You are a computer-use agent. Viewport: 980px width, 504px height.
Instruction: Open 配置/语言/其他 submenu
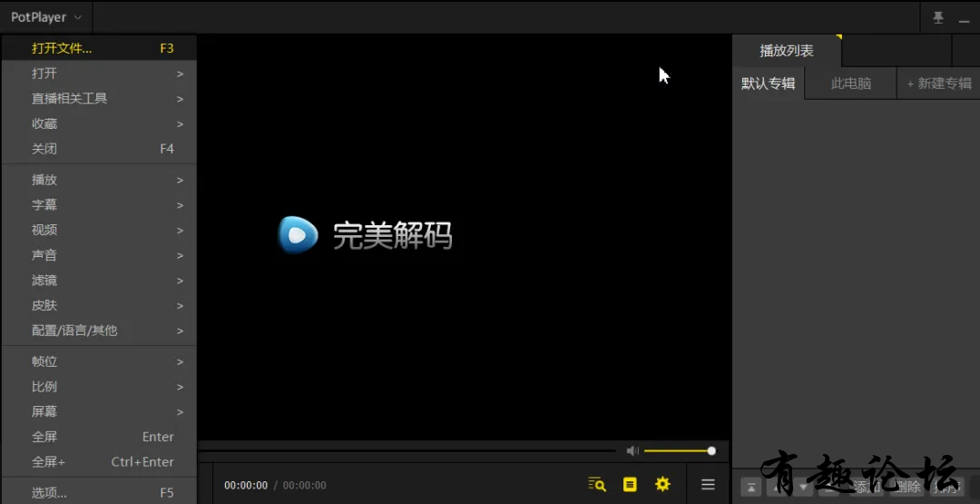point(100,331)
